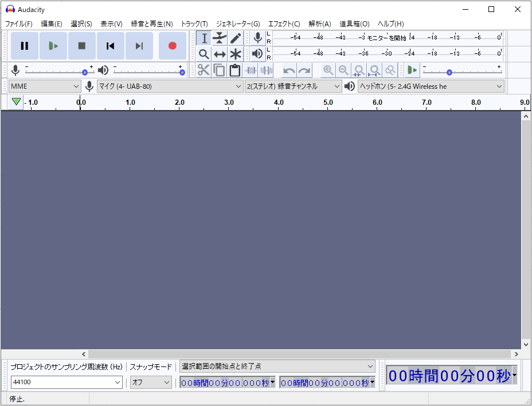Open the 録音と再生(N) menu
532x406 pixels.
[152, 23]
